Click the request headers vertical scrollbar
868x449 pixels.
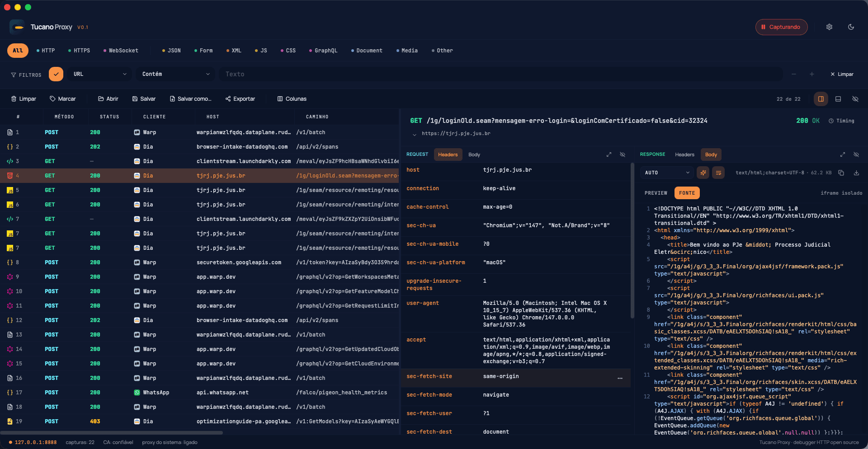coord(632,241)
